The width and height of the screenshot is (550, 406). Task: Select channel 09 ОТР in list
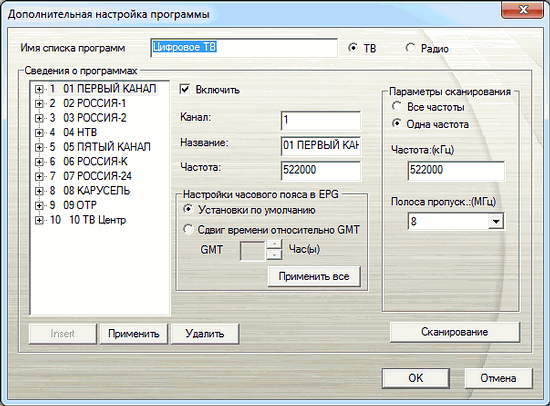click(x=73, y=205)
